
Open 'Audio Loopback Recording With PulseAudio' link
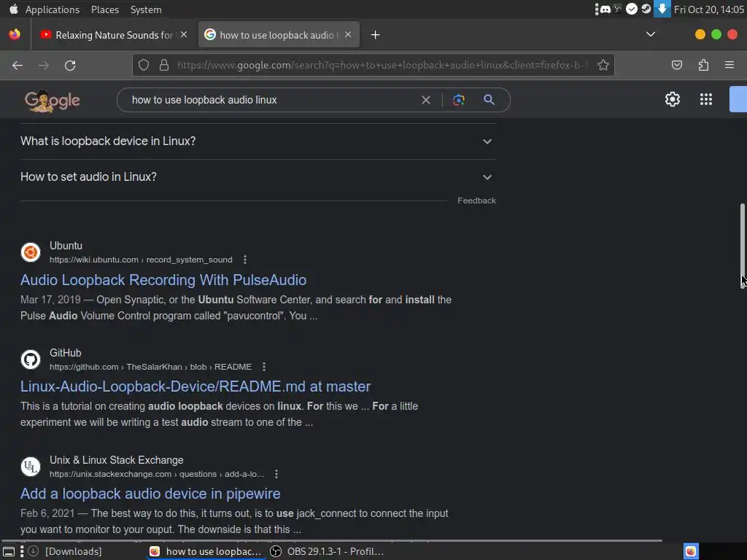tap(163, 280)
